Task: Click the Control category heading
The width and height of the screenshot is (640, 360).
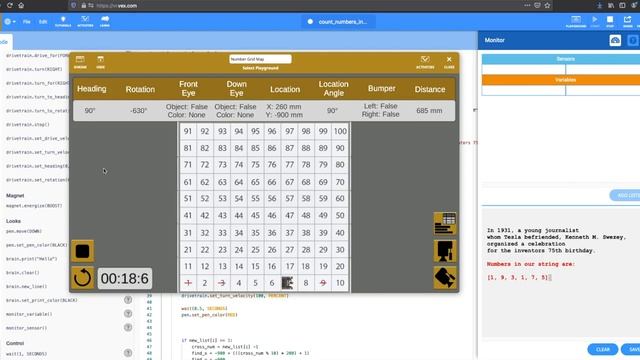Action: point(15,343)
